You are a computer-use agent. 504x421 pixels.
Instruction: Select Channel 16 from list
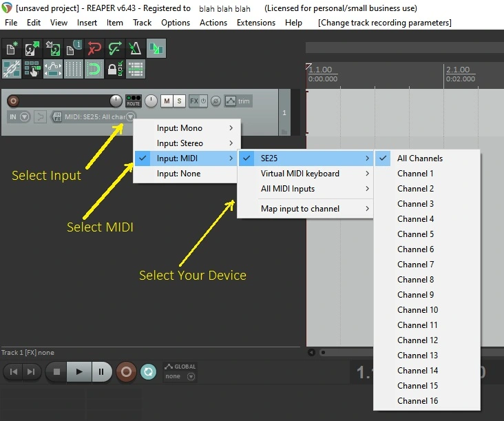click(427, 401)
